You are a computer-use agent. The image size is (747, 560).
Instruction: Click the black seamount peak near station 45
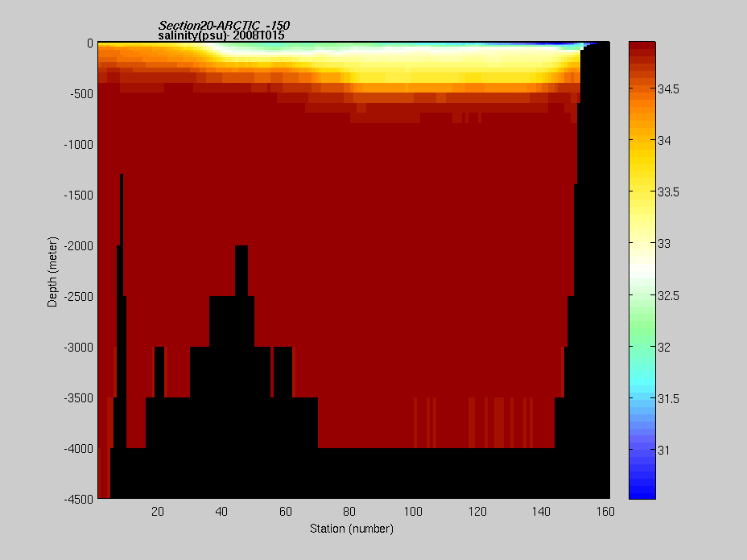pos(241,270)
